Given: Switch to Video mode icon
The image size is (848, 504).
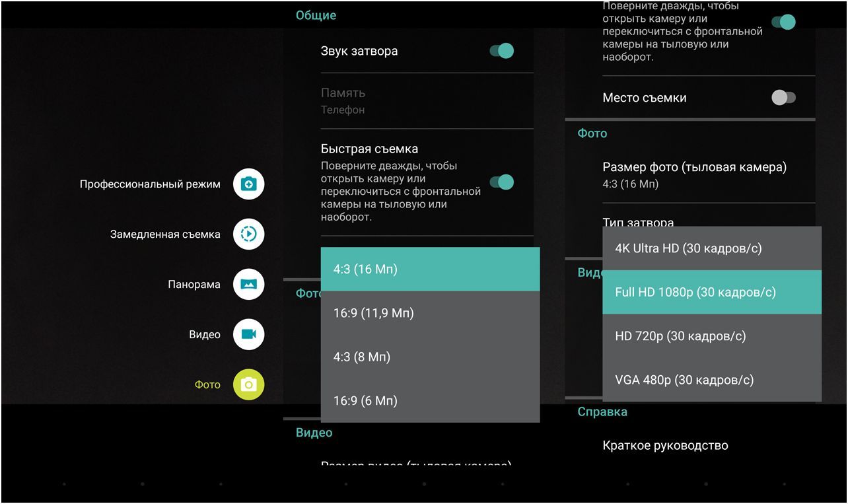Looking at the screenshot, I should pyautogui.click(x=248, y=335).
